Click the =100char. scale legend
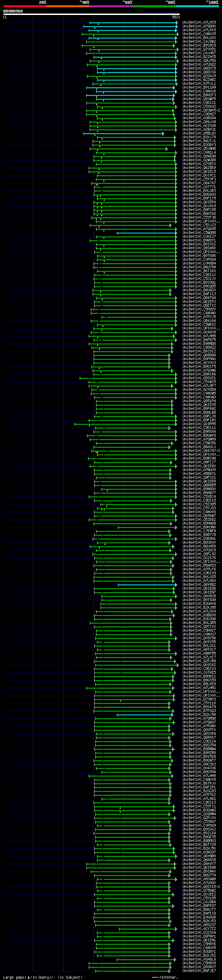 (165, 977)
